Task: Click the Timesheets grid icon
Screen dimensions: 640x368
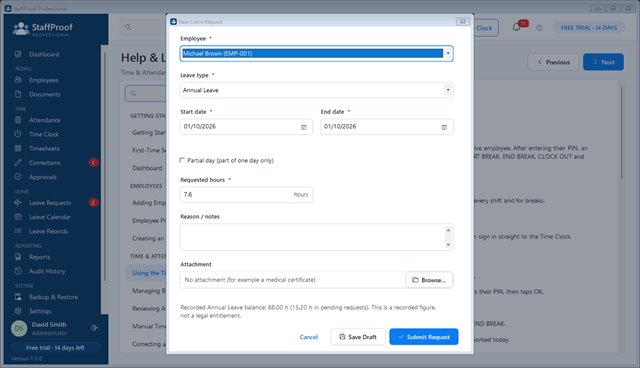Action: pyautogui.click(x=18, y=148)
